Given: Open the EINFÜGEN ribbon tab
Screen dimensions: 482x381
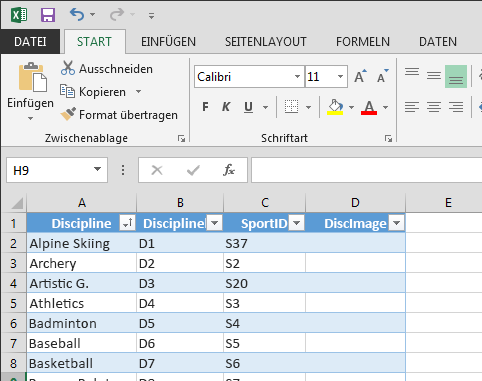Looking at the screenshot, I should click(x=168, y=42).
